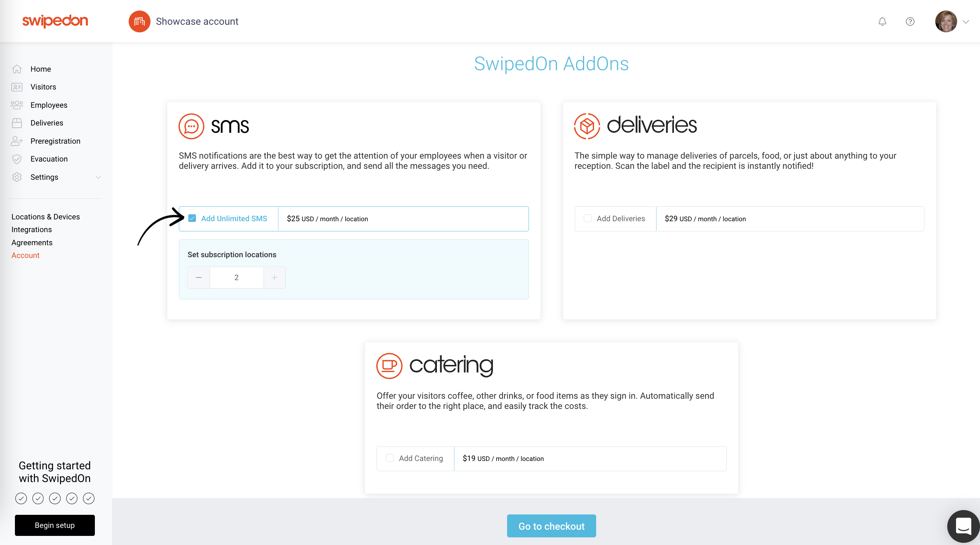980x545 pixels.
Task: Click the Home sidebar icon
Action: [17, 69]
